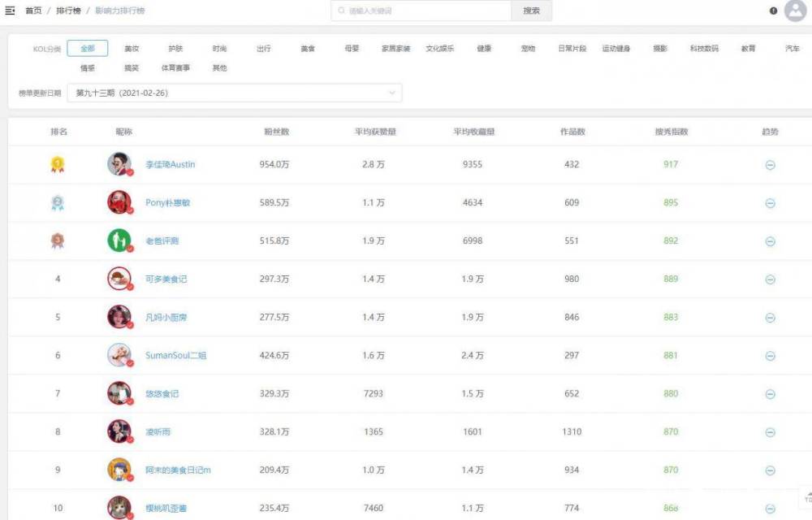Click the trend icon in the 880 row
Viewport: 812px width, 520px height.
pos(770,394)
